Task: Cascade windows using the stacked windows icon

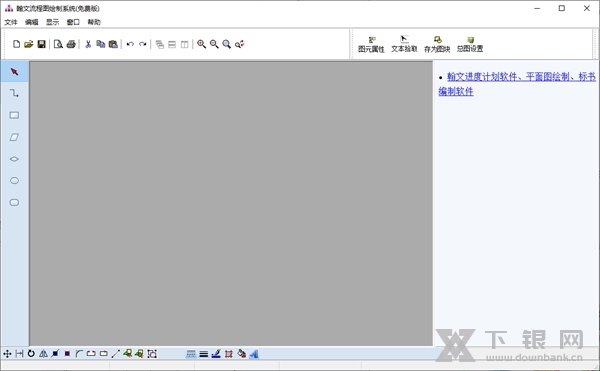Action: pyautogui.click(x=160, y=44)
